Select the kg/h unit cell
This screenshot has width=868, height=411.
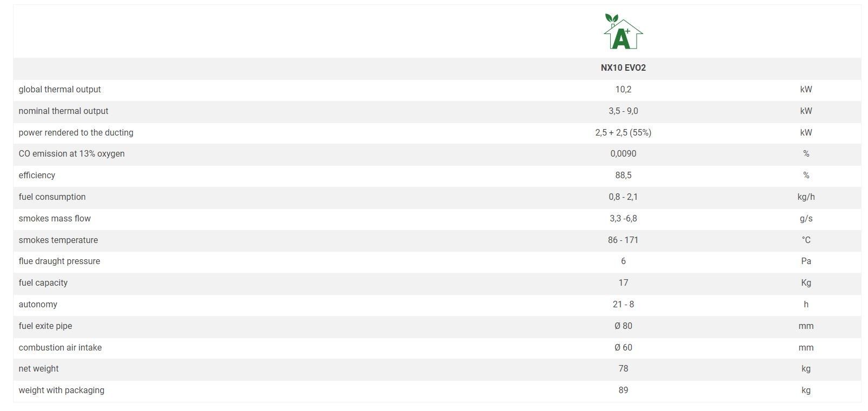806,197
